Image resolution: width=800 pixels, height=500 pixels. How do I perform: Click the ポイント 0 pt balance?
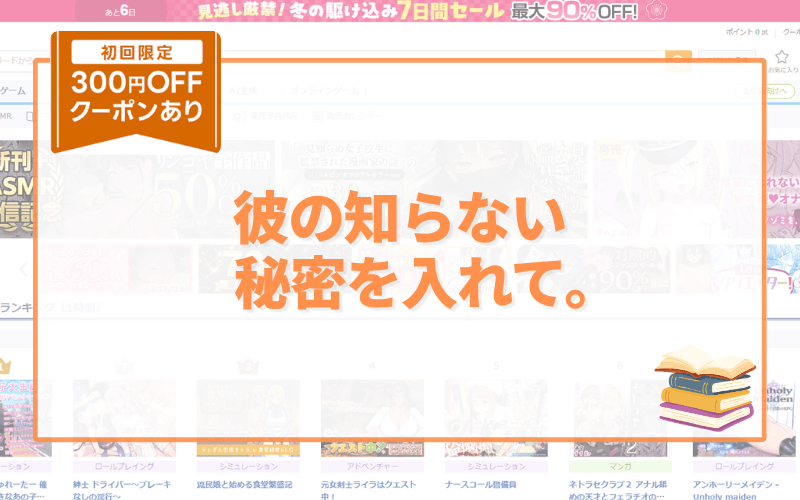(746, 32)
